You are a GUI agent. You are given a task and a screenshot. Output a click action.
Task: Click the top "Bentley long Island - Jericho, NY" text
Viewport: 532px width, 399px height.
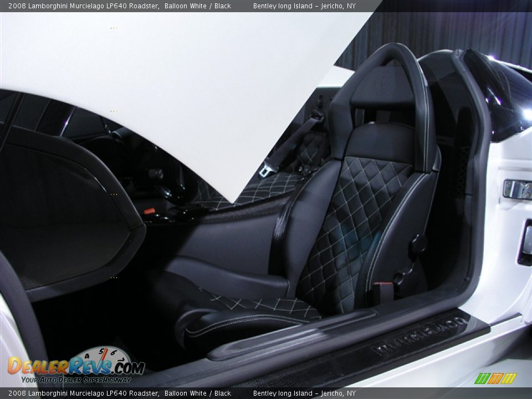[304, 6]
